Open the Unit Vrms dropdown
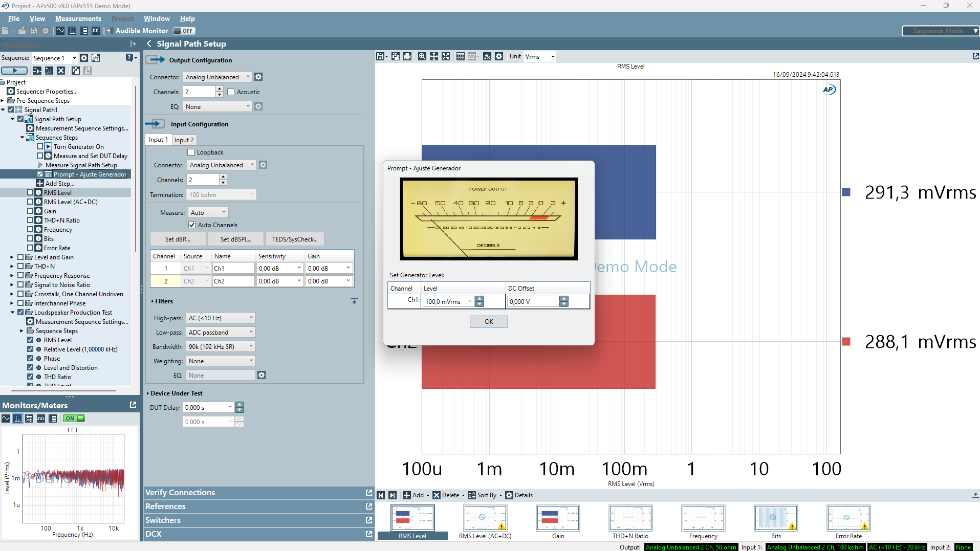 point(539,56)
